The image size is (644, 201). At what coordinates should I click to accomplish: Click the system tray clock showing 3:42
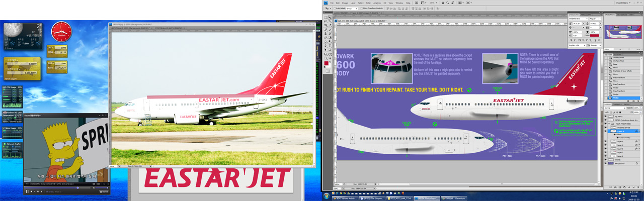coord(635,196)
